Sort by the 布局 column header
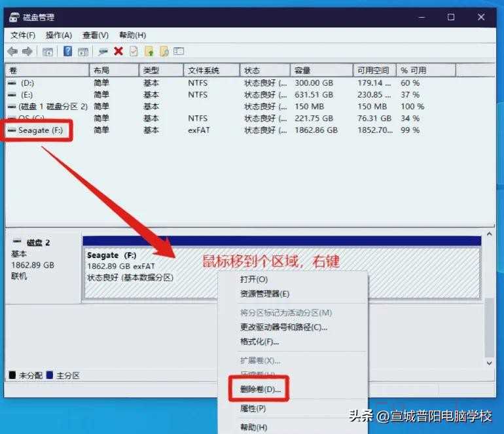Image resolution: width=504 pixels, height=434 pixels. tap(114, 71)
